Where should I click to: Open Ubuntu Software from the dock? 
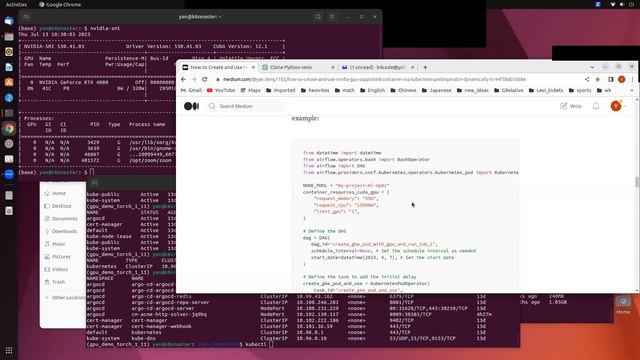tap(9, 82)
